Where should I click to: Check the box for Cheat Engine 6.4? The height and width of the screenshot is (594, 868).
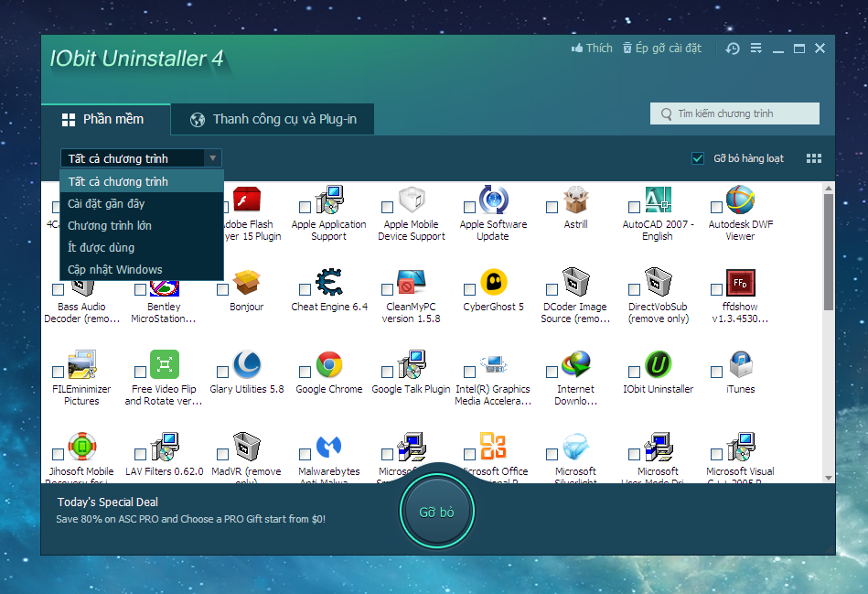[305, 289]
